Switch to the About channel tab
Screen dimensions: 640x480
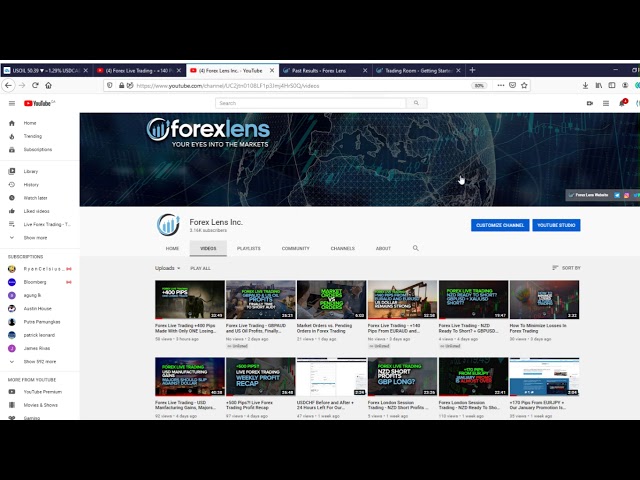click(383, 248)
